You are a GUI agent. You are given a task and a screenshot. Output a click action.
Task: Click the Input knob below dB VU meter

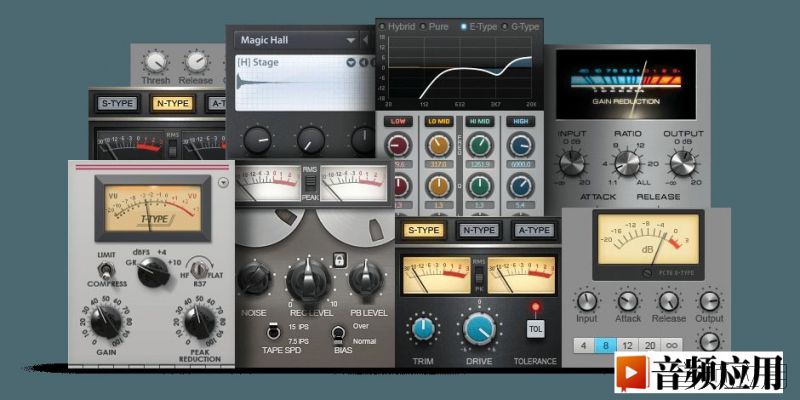point(587,302)
